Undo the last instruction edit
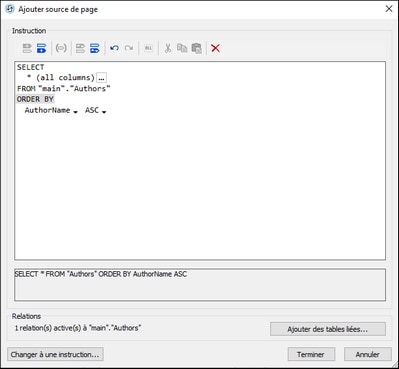The height and width of the screenshot is (369, 399). coord(115,48)
